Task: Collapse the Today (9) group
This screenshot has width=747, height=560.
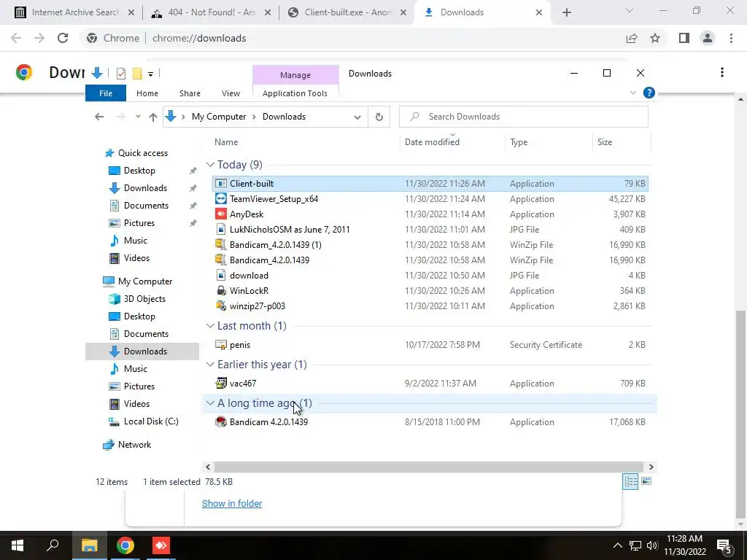Action: (x=210, y=164)
